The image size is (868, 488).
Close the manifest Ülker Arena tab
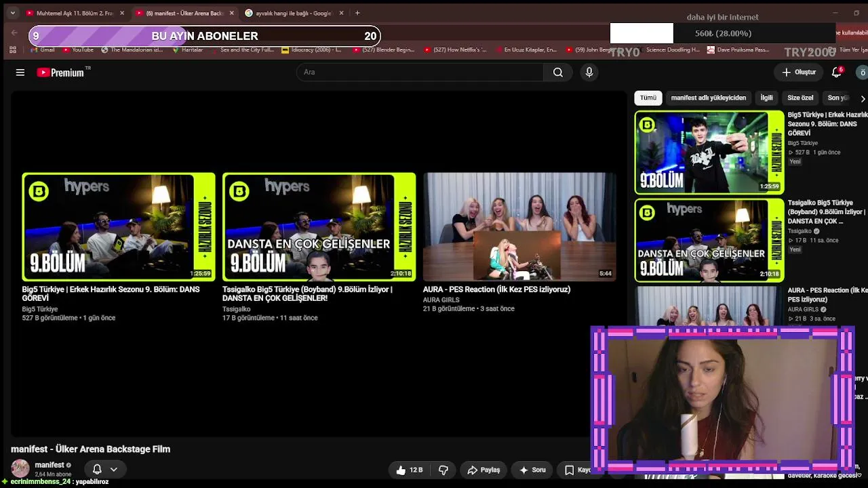coord(232,13)
